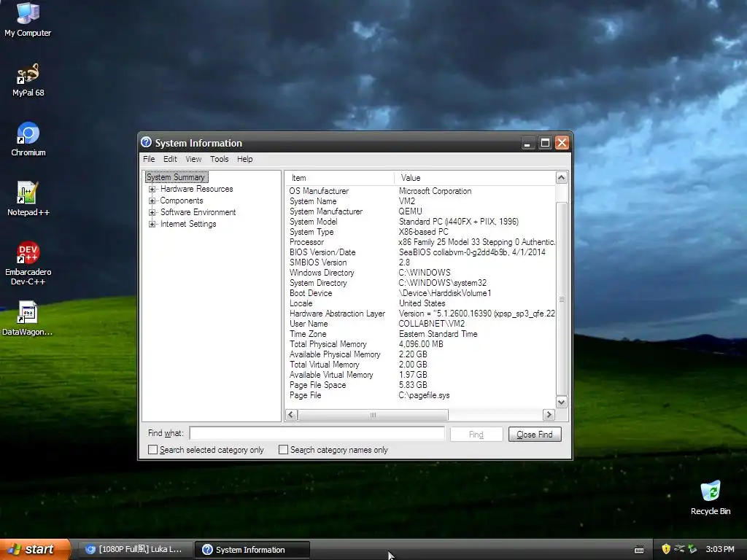This screenshot has width=747, height=560.
Task: Open the Help menu
Action: click(245, 159)
